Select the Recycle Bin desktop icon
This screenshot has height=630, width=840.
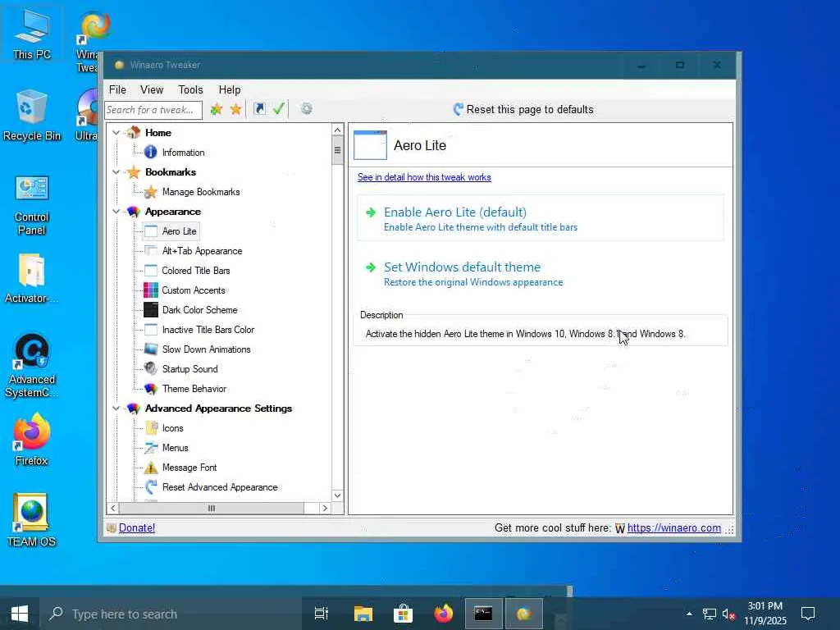(x=32, y=116)
